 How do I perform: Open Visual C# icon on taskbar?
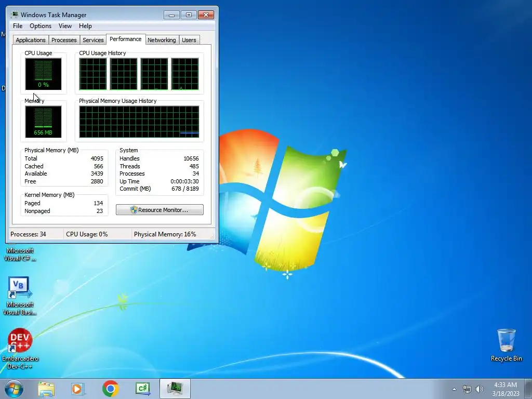pyautogui.click(x=142, y=389)
